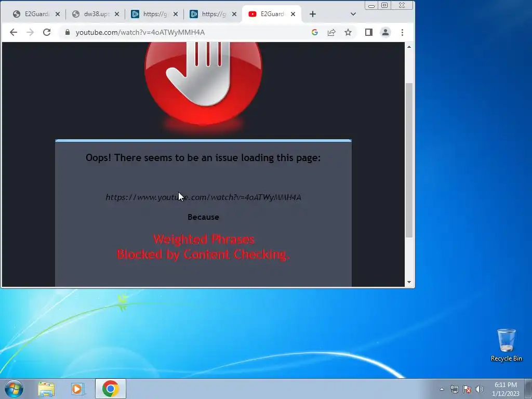Screen dimensions: 532x399
Task: Click the Show desktop button
Action: (528, 389)
